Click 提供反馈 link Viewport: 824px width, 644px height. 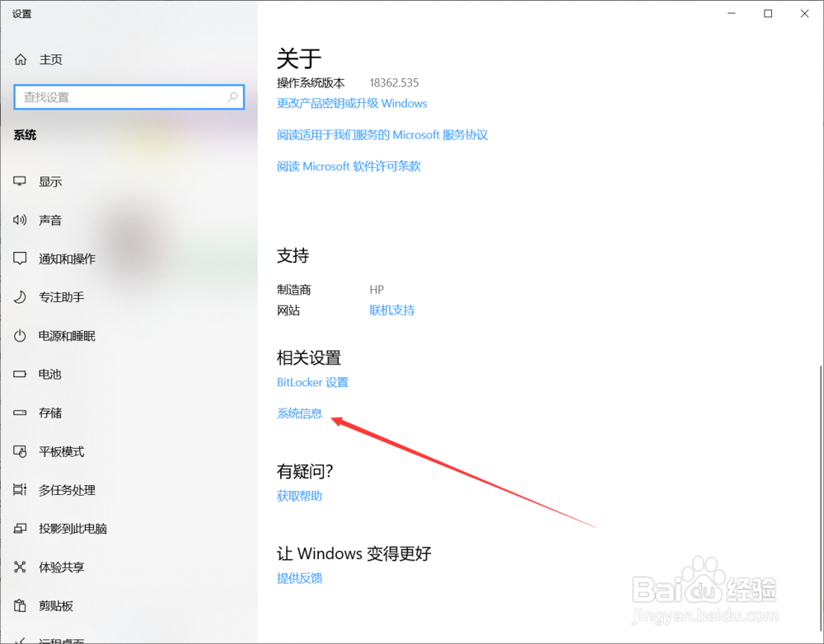point(300,578)
